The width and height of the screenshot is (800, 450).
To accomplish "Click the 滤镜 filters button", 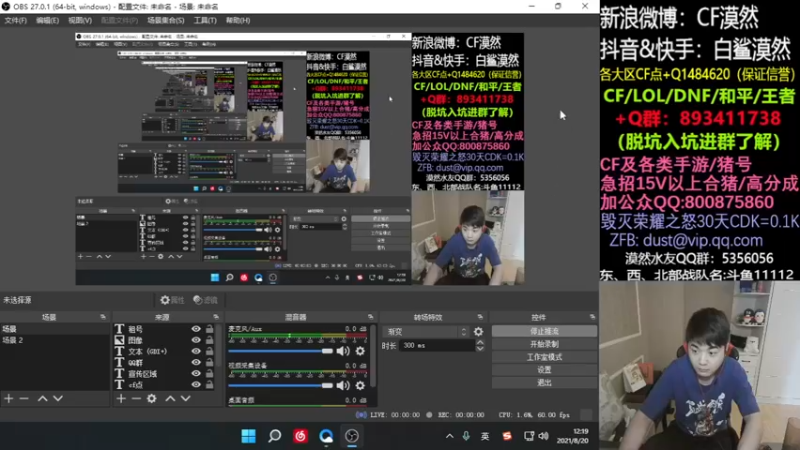I will 206,300.
